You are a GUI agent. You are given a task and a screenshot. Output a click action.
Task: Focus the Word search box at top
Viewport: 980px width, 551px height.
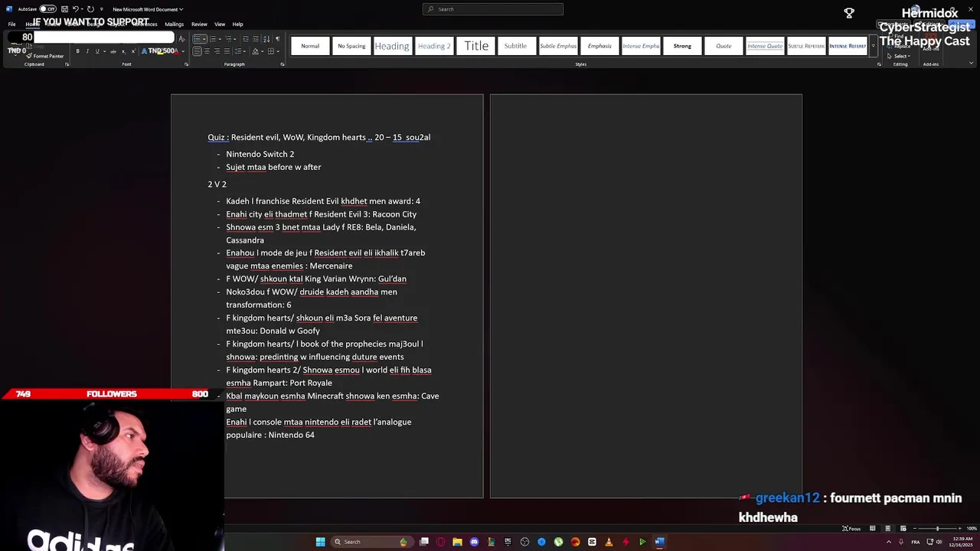point(493,9)
